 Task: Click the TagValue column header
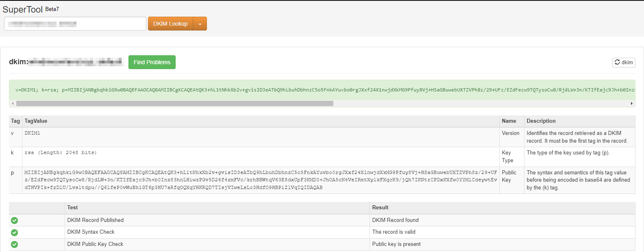pos(36,121)
